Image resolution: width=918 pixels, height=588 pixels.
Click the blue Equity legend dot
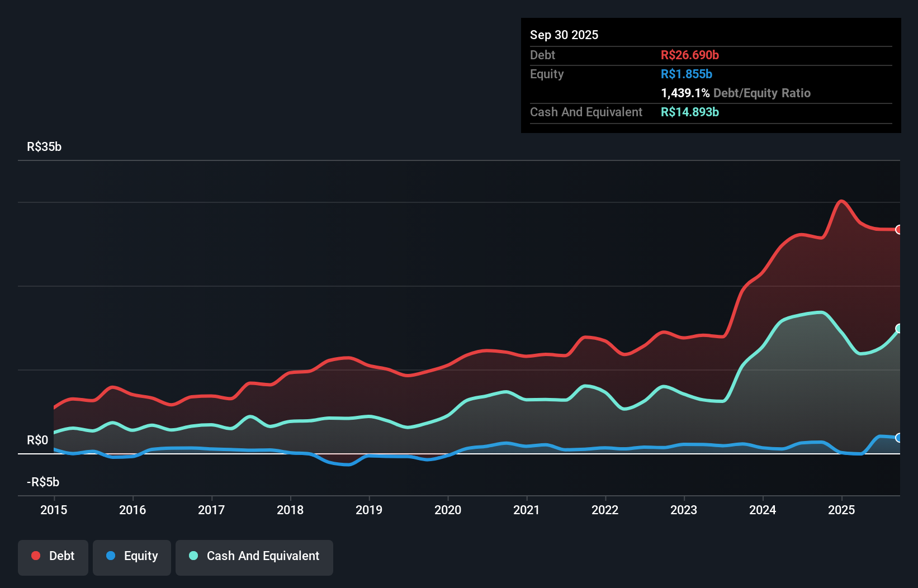pos(110,556)
